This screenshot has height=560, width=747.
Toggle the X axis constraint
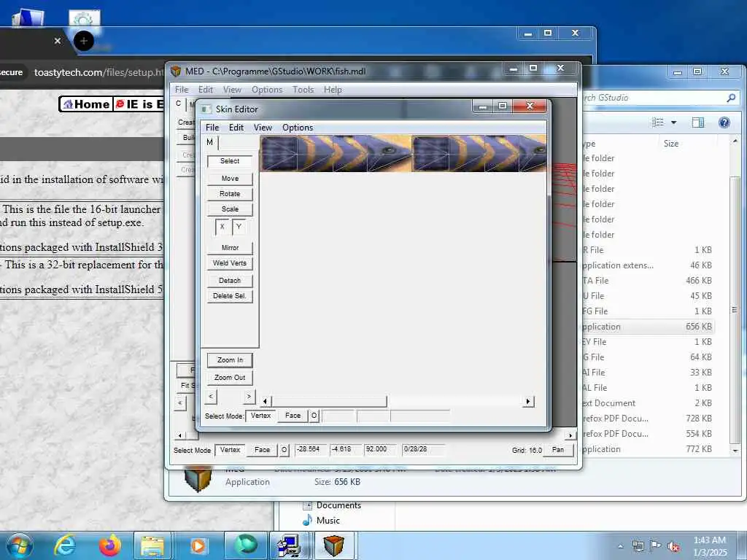(222, 227)
